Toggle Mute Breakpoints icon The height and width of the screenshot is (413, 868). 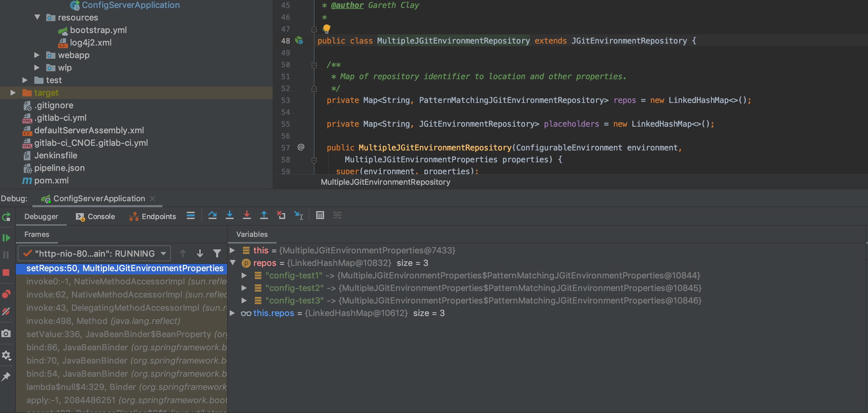[6, 312]
